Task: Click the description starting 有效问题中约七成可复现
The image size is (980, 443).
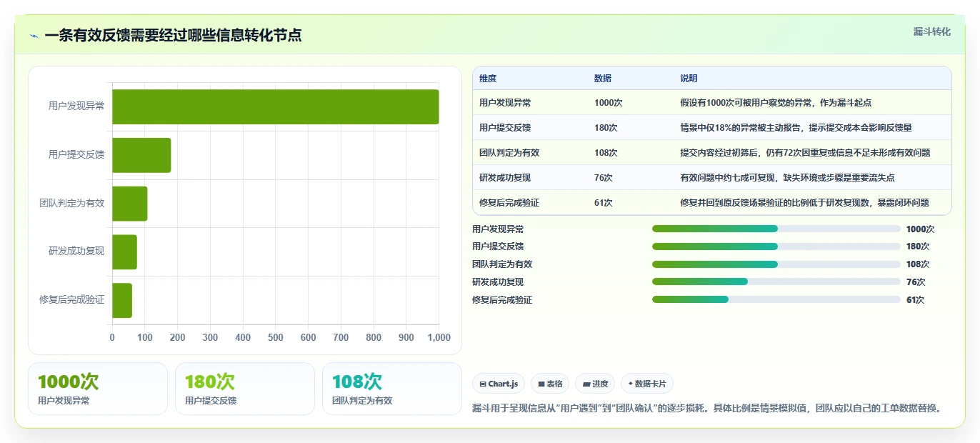Action: point(788,178)
